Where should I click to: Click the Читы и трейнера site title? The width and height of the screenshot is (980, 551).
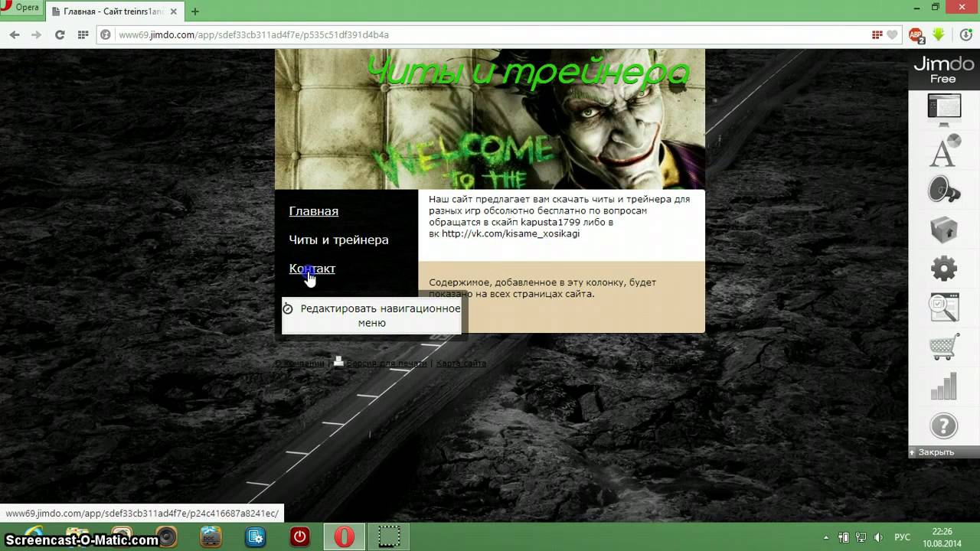tap(528, 71)
